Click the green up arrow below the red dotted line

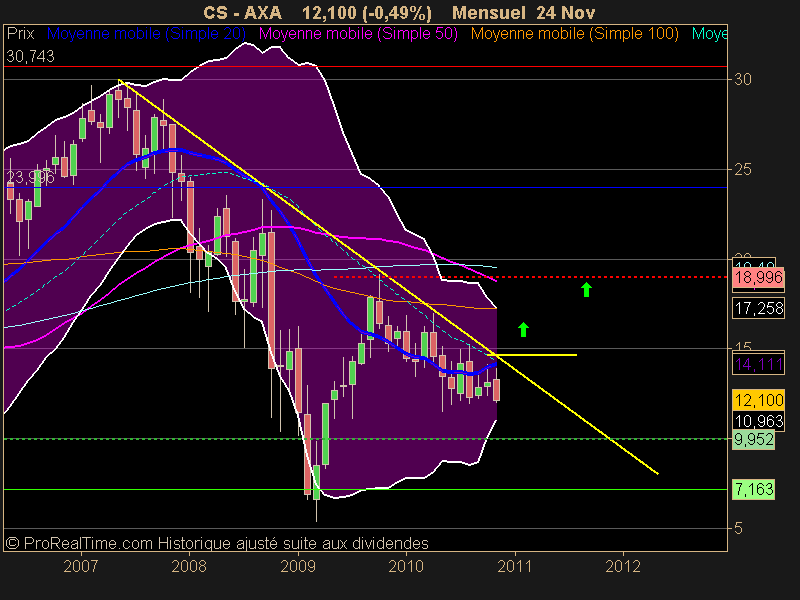point(586,289)
